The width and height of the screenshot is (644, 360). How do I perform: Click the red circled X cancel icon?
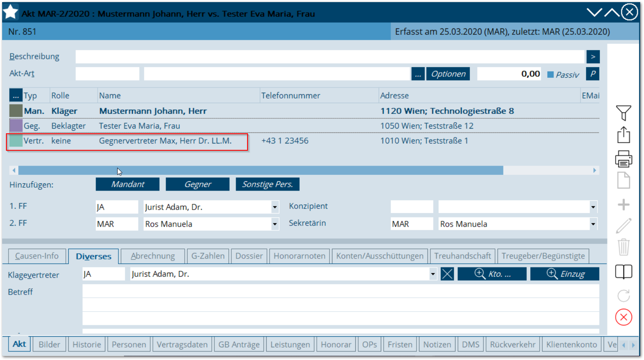click(x=624, y=317)
